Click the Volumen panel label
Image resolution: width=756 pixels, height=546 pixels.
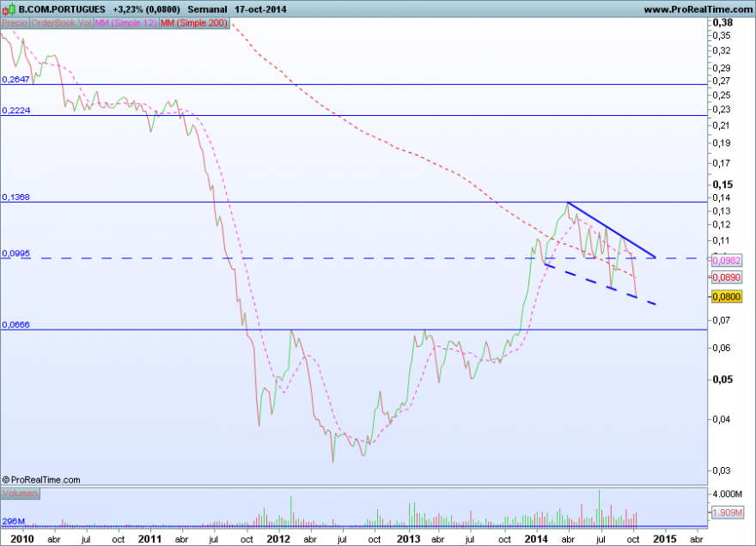(x=20, y=494)
